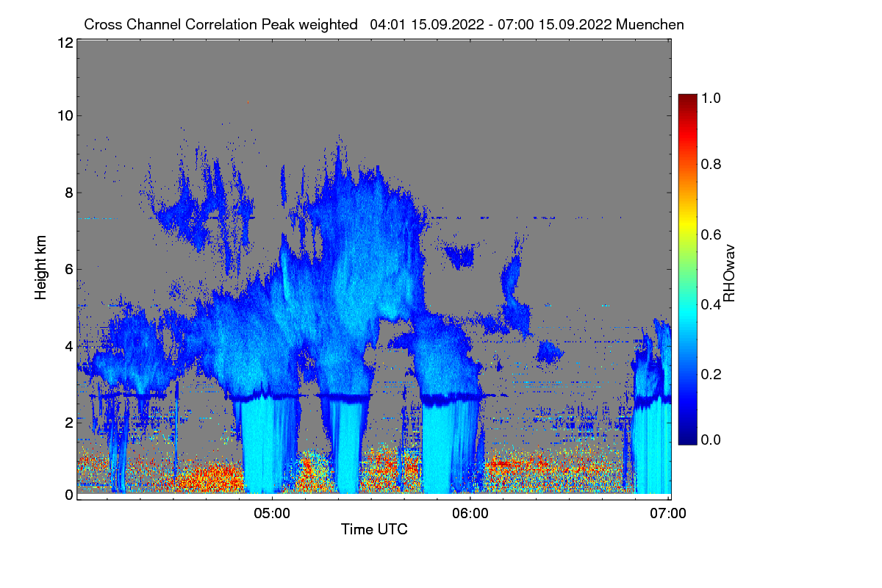Click the cyan rain column near 07:00

653,448
